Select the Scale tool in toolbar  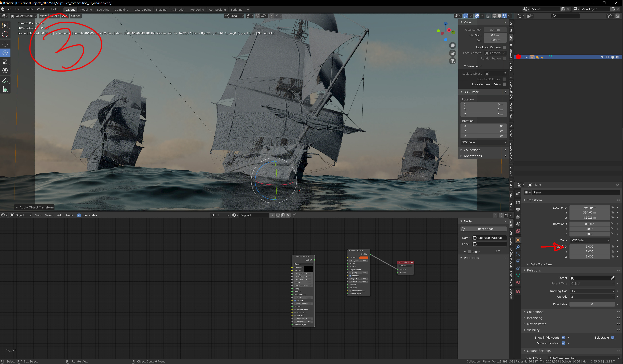[5, 62]
